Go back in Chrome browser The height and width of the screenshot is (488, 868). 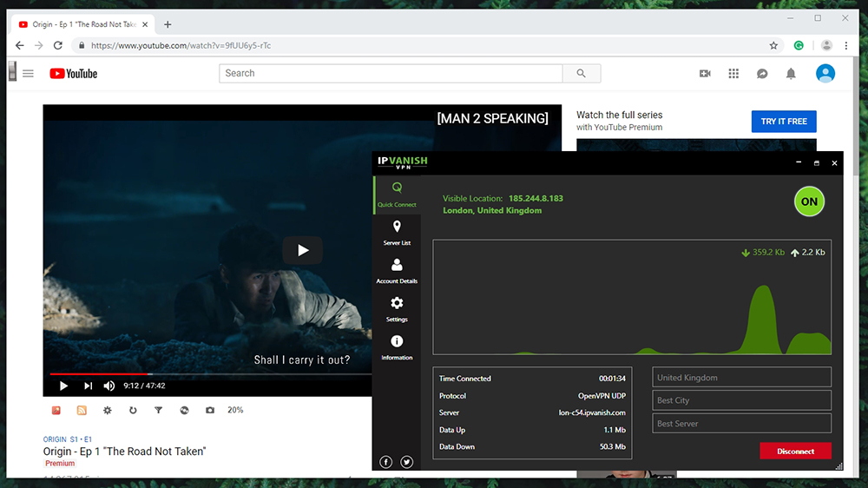[20, 45]
